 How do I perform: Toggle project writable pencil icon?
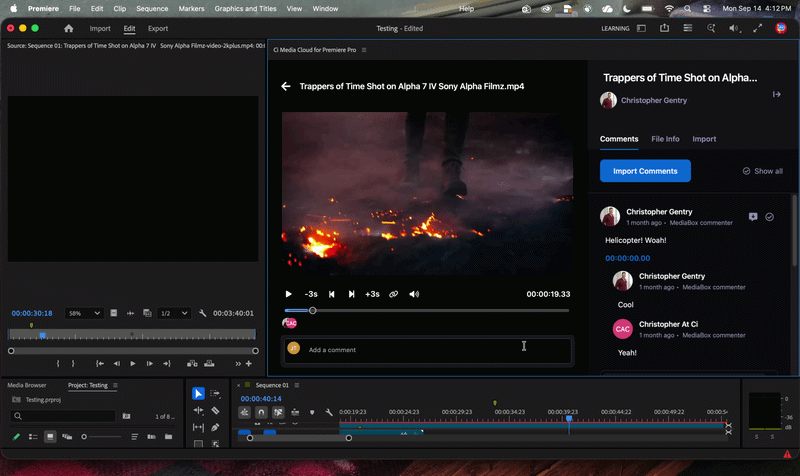(x=16, y=437)
